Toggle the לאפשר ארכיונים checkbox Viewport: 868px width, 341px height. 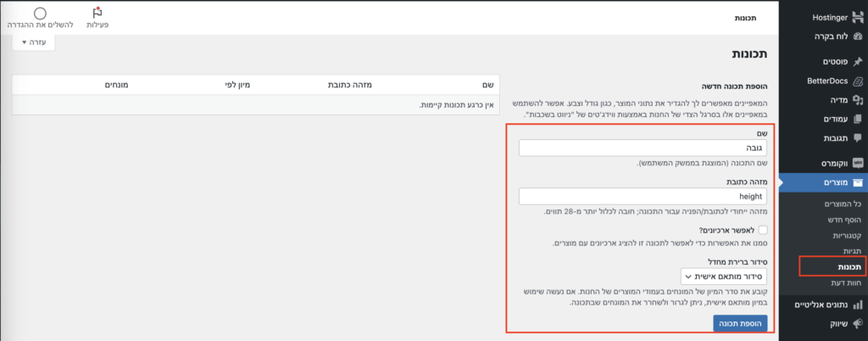[763, 230]
